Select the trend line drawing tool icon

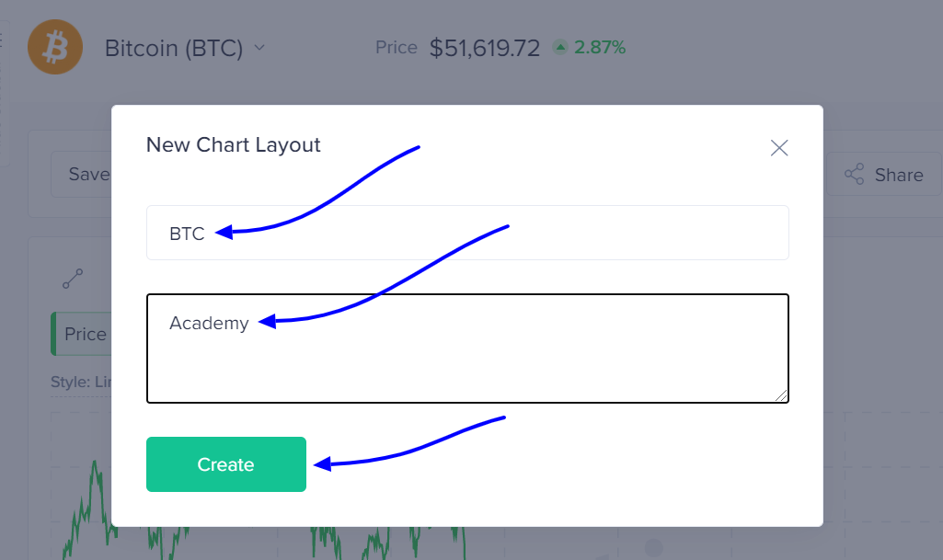click(73, 279)
